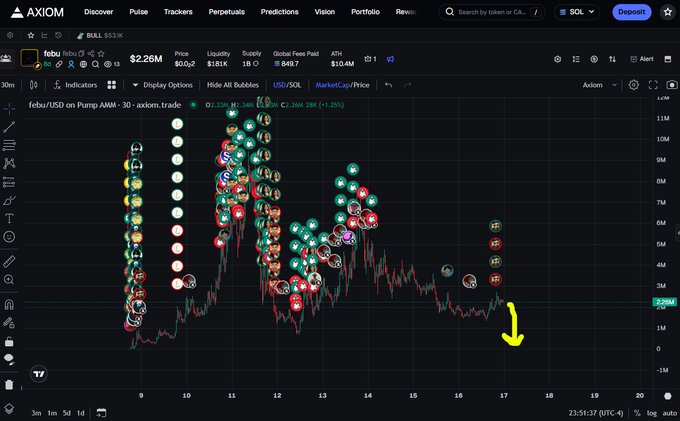
Task: Undo last chart action
Action: [388, 85]
